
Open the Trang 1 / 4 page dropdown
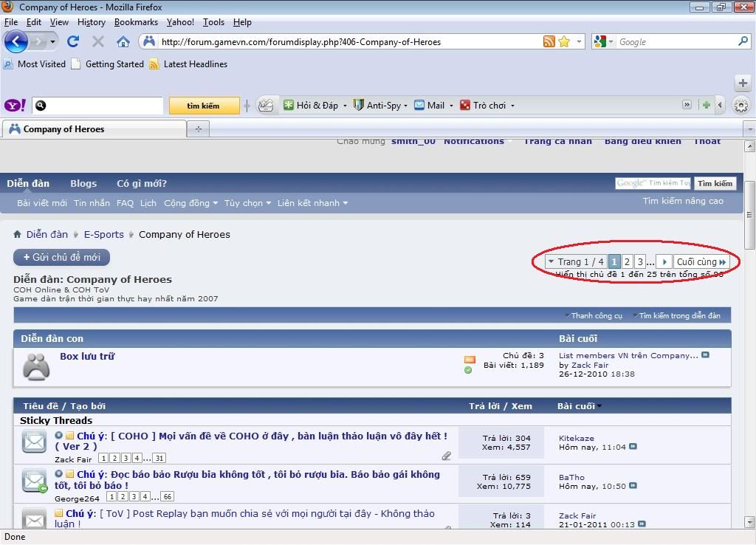click(577, 262)
